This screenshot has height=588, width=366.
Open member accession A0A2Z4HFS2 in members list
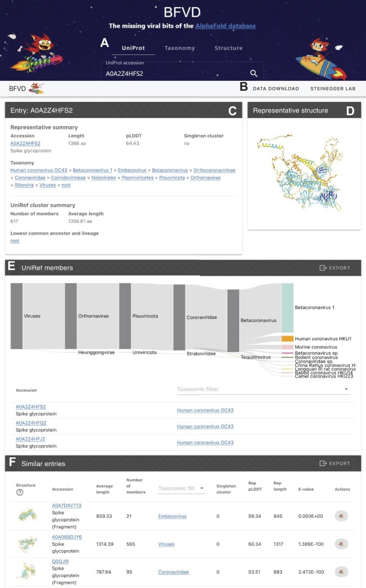coord(30,406)
